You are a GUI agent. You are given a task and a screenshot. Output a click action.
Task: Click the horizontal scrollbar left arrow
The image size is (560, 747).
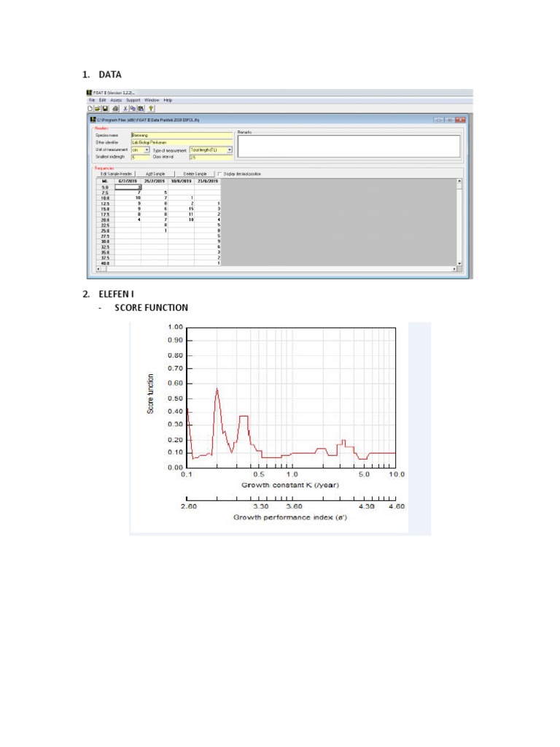click(x=98, y=269)
